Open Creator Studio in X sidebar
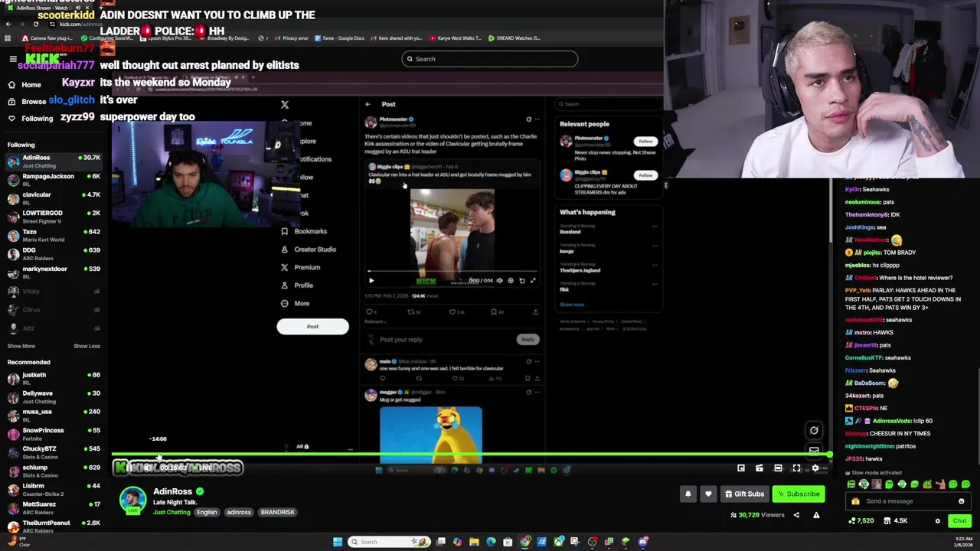 [x=308, y=249]
